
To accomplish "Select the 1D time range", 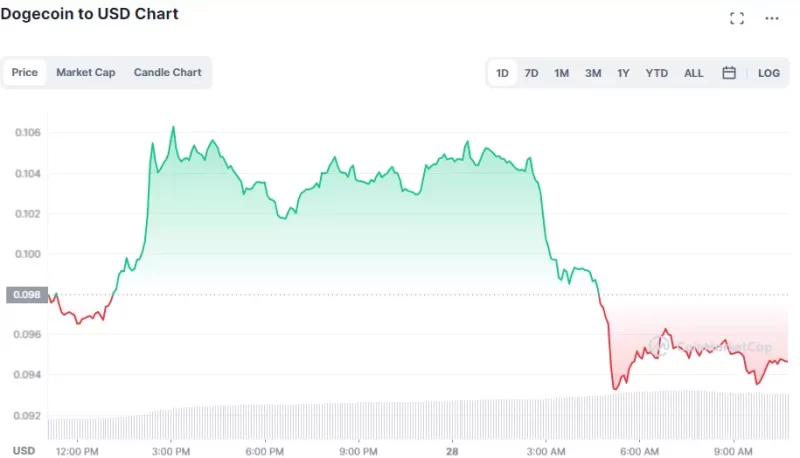I will tap(503, 73).
